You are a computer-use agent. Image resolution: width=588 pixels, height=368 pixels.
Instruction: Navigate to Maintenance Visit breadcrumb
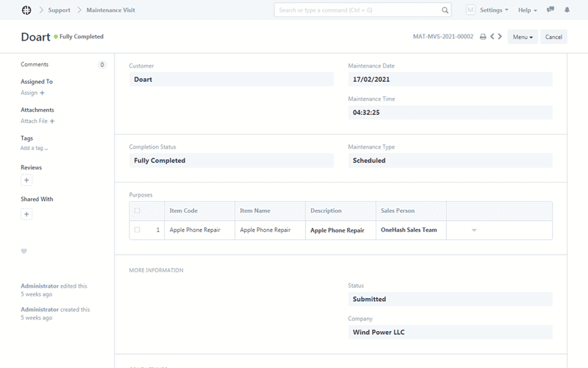pos(110,10)
